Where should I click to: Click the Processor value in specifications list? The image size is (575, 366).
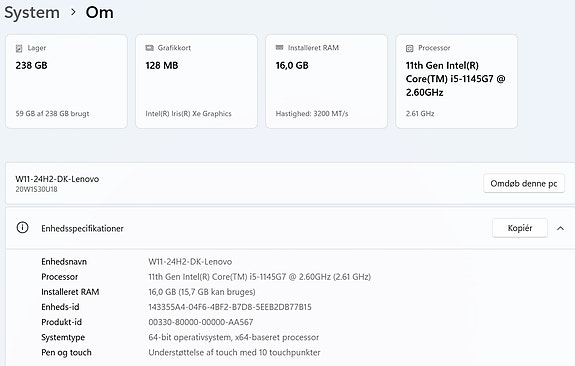[260, 277]
